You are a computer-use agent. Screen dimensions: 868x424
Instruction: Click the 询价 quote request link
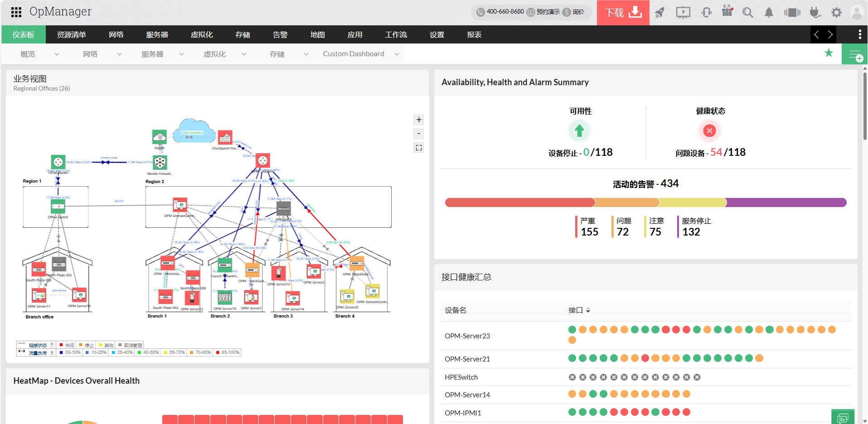pyautogui.click(x=578, y=12)
